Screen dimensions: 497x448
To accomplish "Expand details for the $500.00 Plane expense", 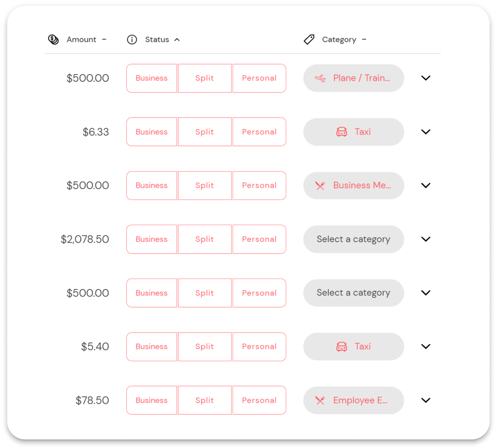I will (425, 78).
